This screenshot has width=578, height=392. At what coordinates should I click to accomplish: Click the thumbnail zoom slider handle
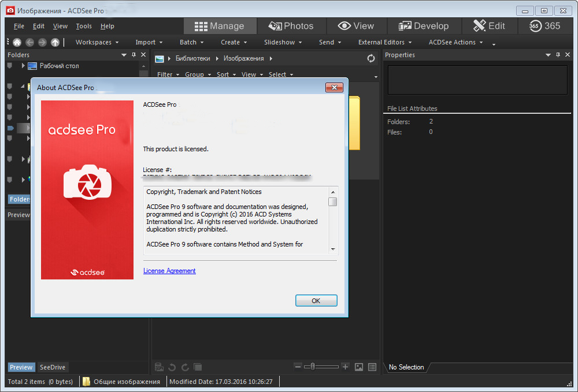point(313,367)
